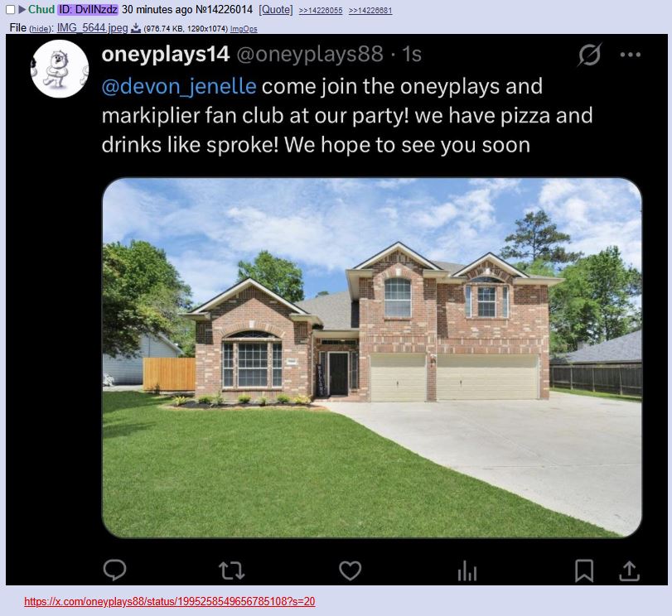672x616 pixels.
Task: Click the oneyplays14 profile avatar
Action: (60, 69)
